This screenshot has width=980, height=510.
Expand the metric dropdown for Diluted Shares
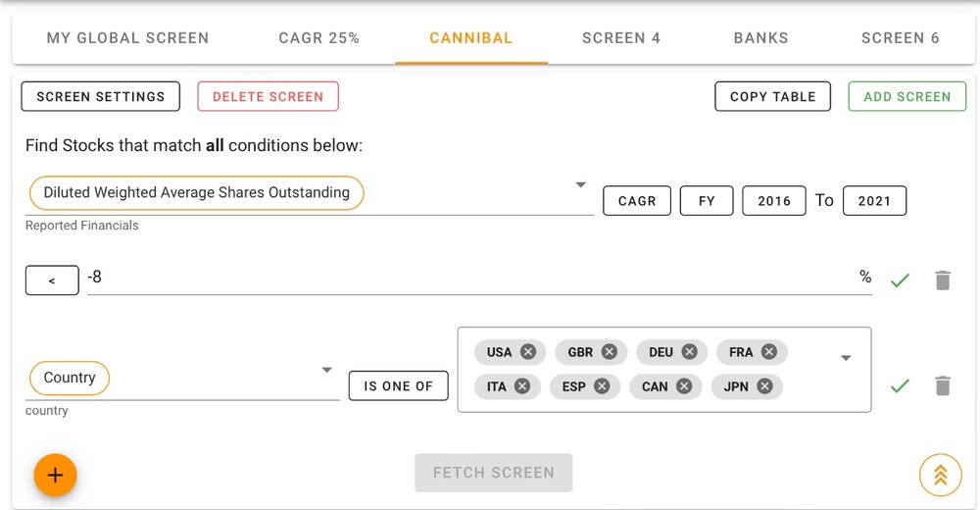[x=580, y=184]
